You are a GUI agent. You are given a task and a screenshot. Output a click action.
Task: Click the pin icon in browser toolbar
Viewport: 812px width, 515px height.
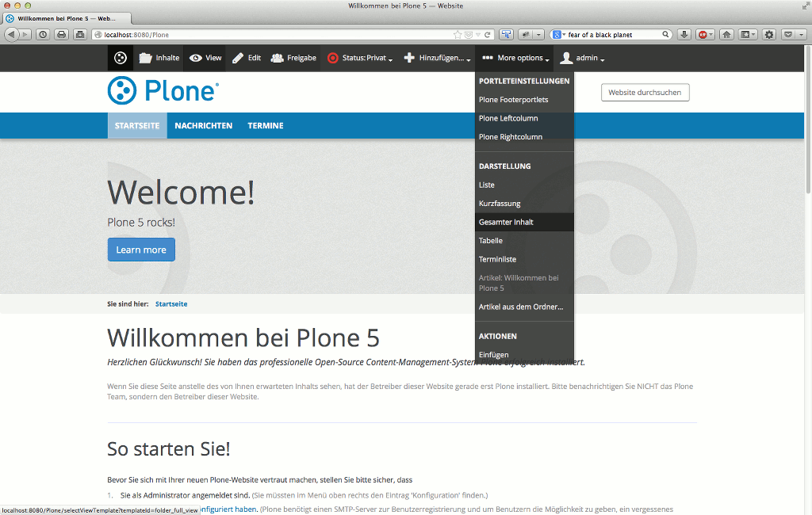[527, 35]
